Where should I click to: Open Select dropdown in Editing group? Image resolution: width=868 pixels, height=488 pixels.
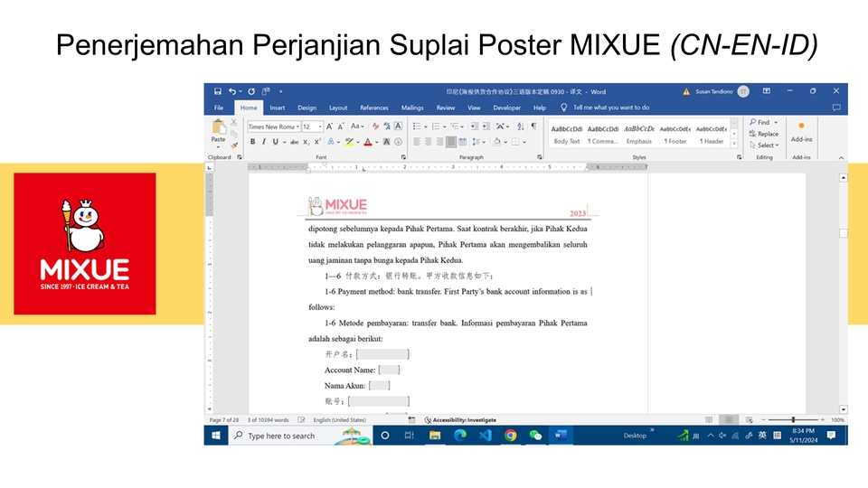click(x=765, y=145)
